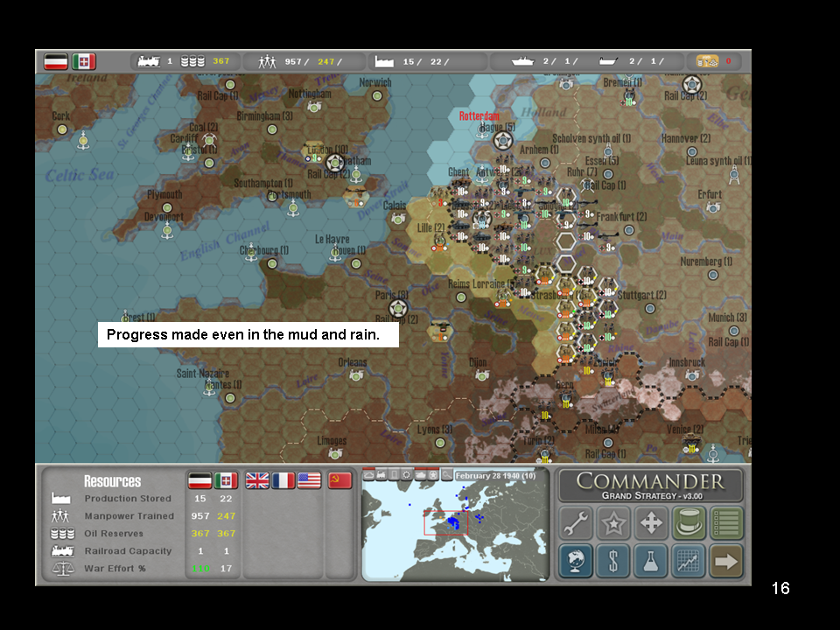Open the globe world view button
Viewport: 840px width, 630px height.
point(576,561)
